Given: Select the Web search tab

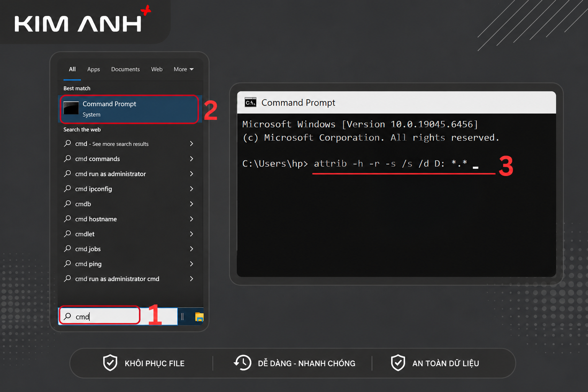Looking at the screenshot, I should point(157,69).
